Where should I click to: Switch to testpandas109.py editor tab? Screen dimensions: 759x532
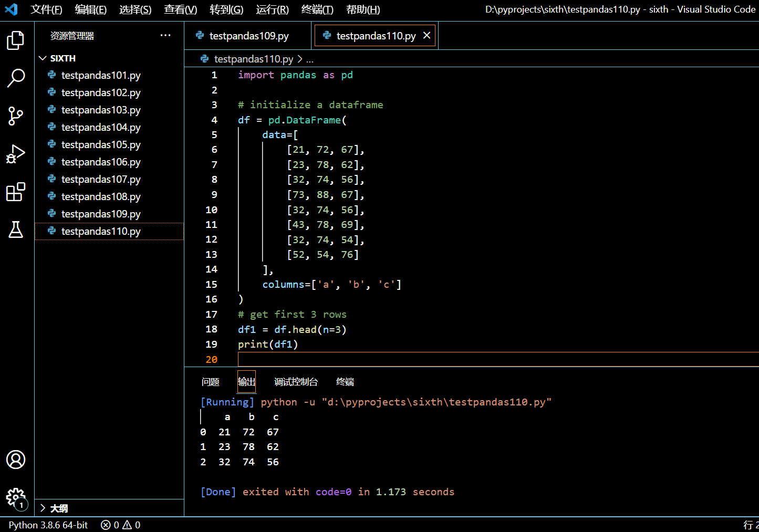tap(248, 36)
